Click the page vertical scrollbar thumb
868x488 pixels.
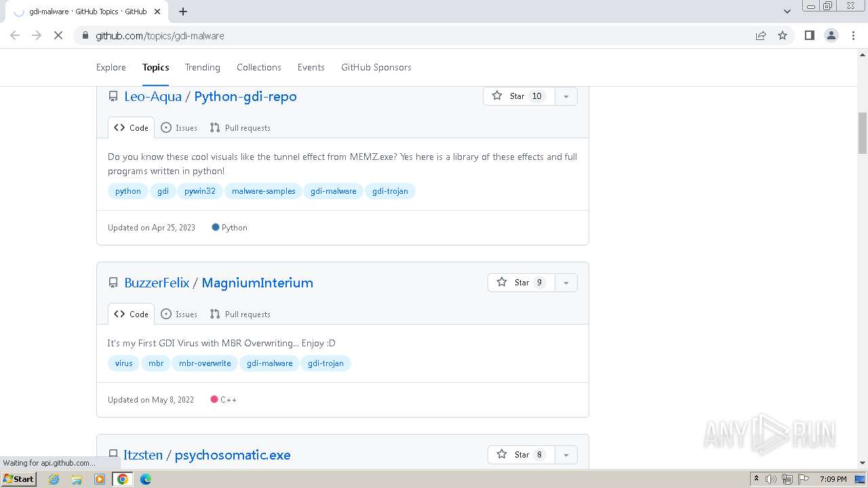863,133
